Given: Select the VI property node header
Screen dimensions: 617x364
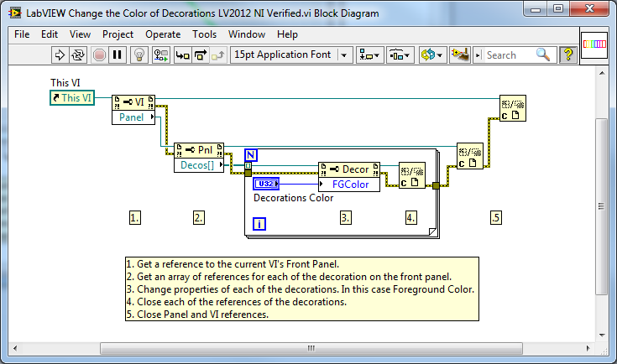Looking at the screenshot, I should coord(133,102).
